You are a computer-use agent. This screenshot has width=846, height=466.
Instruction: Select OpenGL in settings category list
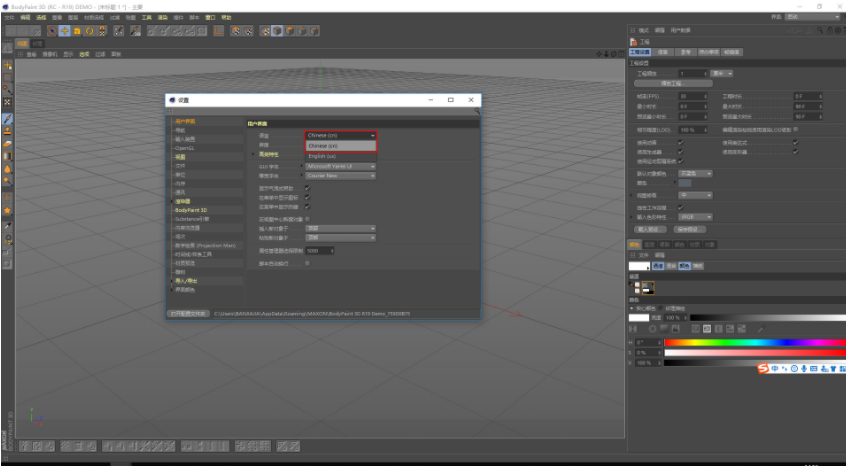pos(185,148)
